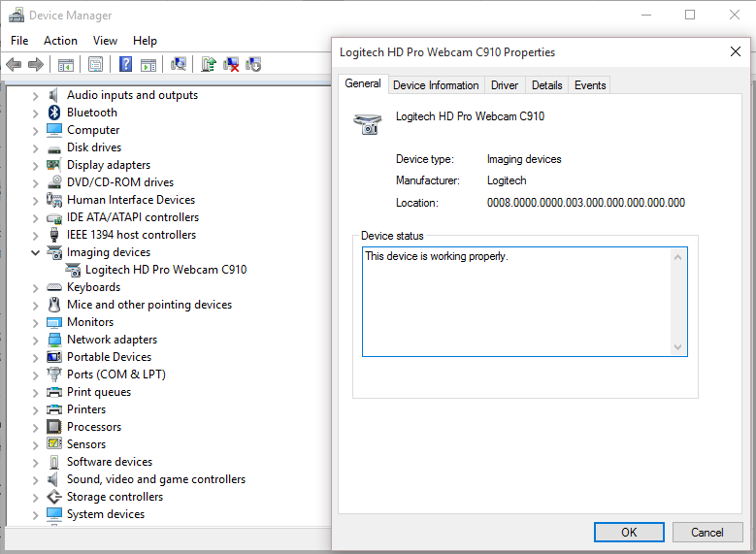Open the View menu
This screenshot has width=756, height=554.
(105, 41)
